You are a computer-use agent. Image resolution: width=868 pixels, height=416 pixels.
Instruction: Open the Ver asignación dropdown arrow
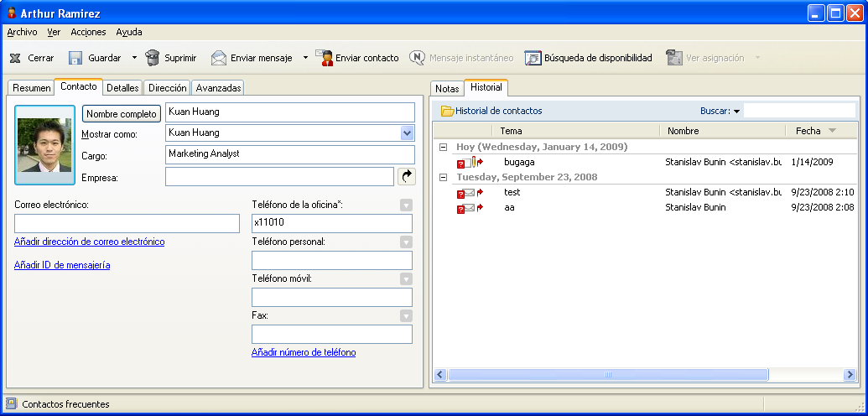tap(758, 58)
